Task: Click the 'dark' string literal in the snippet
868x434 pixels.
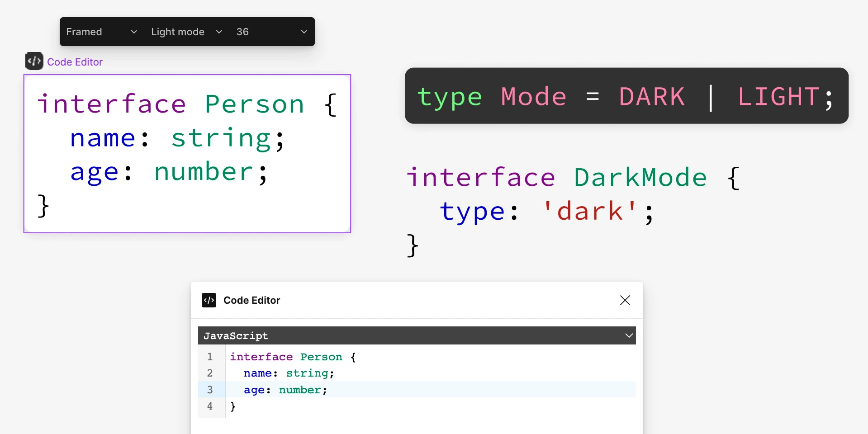Action: 589,211
